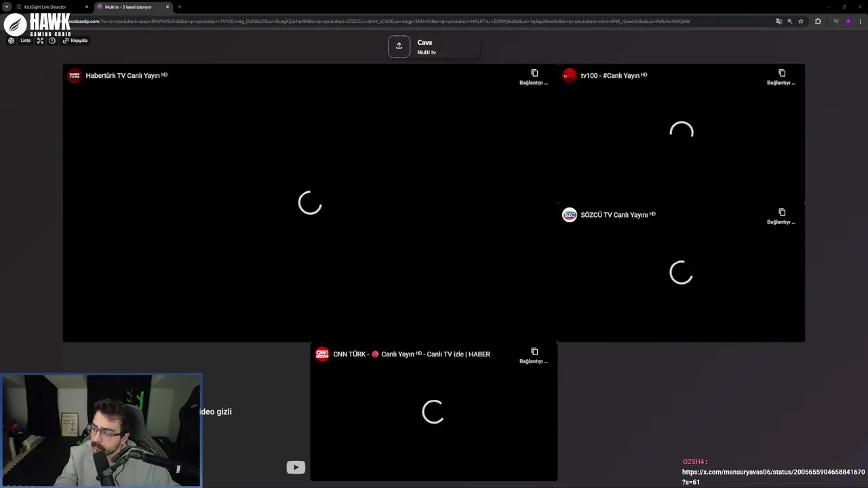868x488 pixels.
Task: Open CNN TÜRK Canlı Yayın title link
Action: pyautogui.click(x=412, y=354)
